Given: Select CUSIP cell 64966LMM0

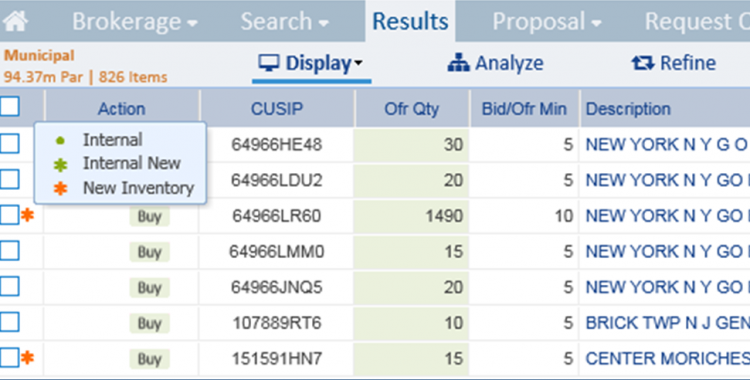Looking at the screenshot, I should tap(277, 251).
